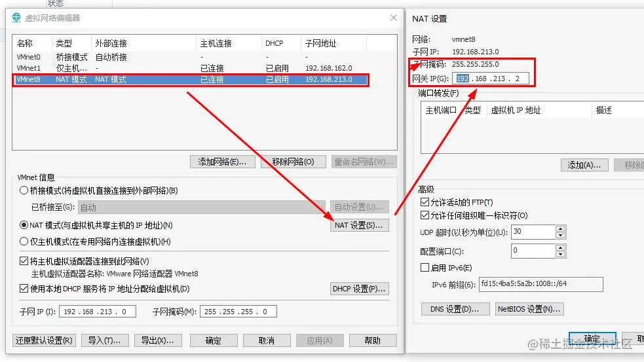Click the 子网 IP field 192.168.213.0
The width and height of the screenshot is (644, 362).
tap(98, 312)
